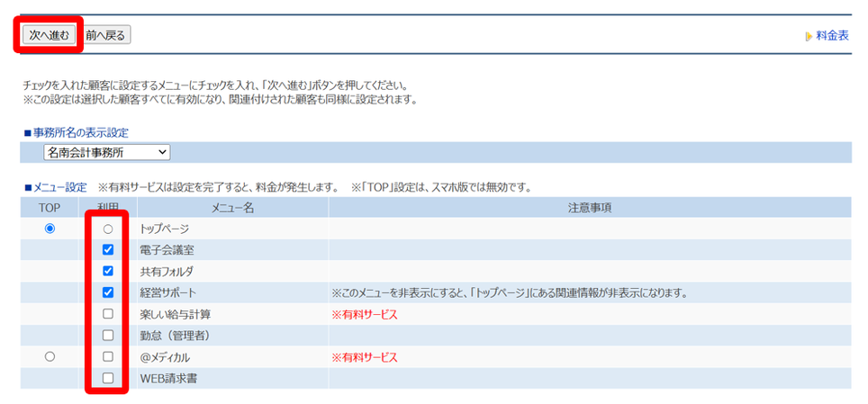Check the 勤怠（管理者）checkbox
Image resolution: width=868 pixels, height=404 pixels.
tap(108, 336)
